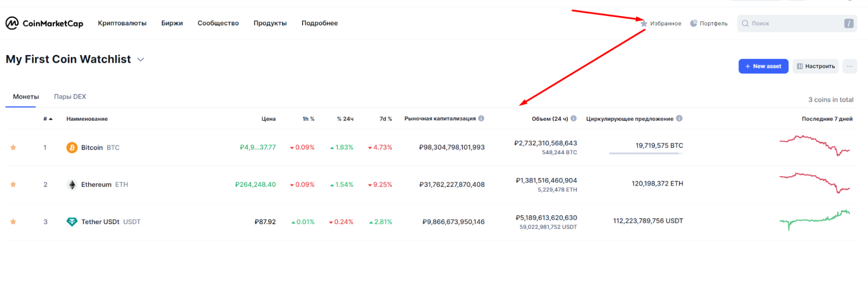Open the Ethereum name link

click(96, 184)
